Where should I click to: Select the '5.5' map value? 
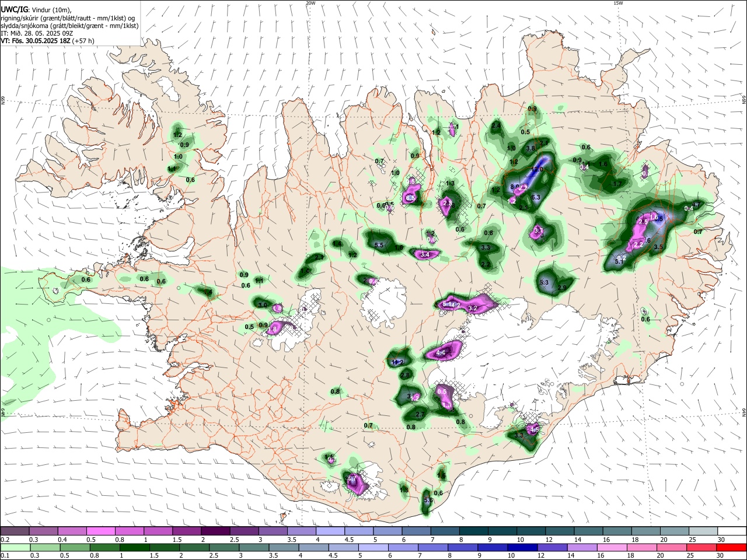pos(379,245)
